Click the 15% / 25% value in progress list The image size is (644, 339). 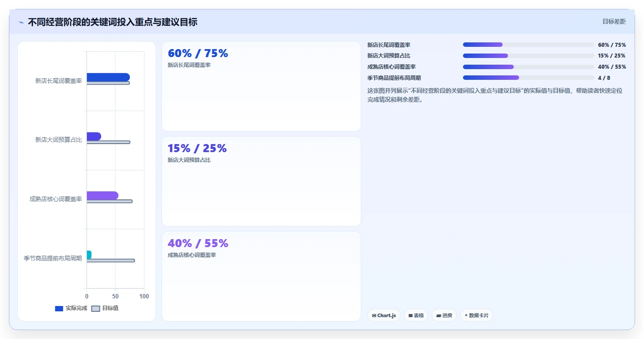[x=612, y=56]
